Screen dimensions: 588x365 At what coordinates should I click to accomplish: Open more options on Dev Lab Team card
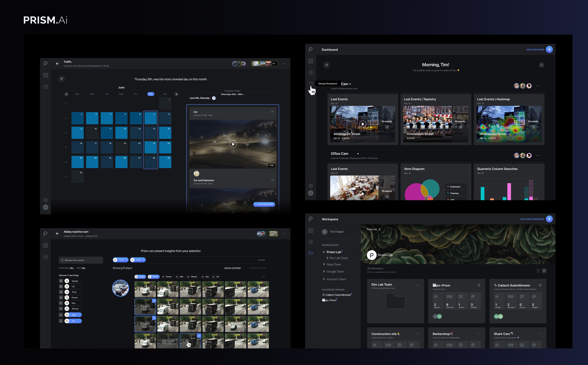pos(418,285)
